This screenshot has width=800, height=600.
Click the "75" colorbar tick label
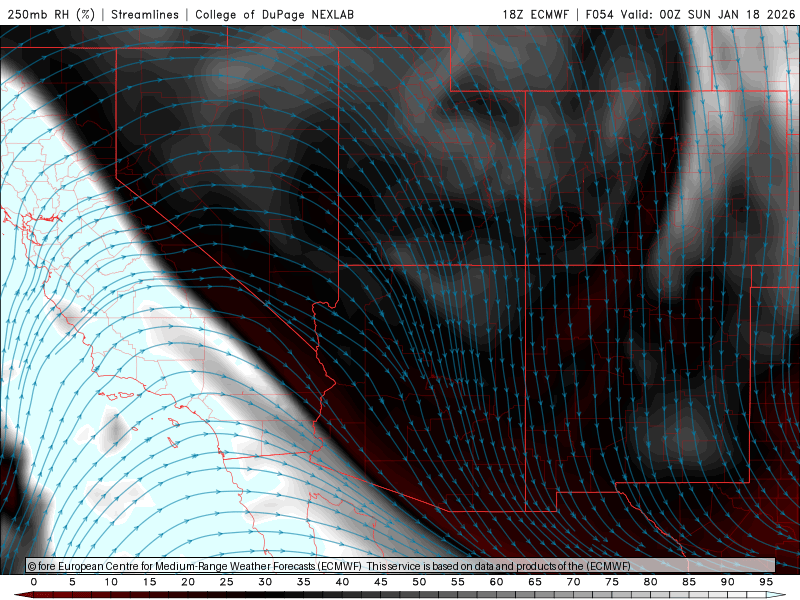(612, 582)
